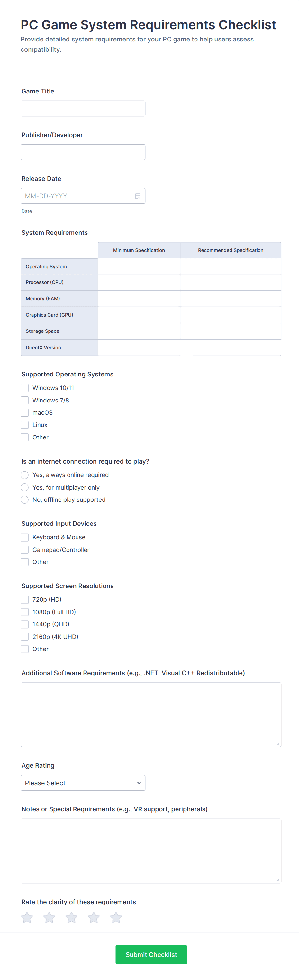Rate clarity with the second star

tap(49, 917)
